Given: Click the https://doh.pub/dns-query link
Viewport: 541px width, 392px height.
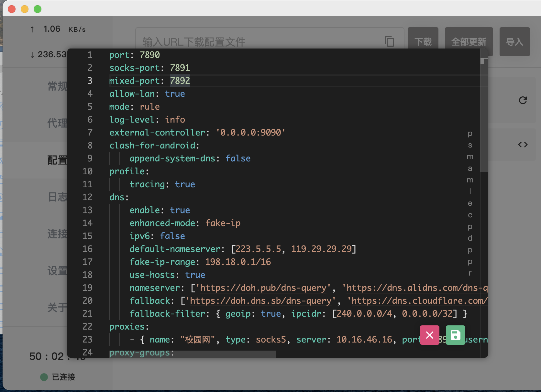Looking at the screenshot, I should (x=263, y=288).
